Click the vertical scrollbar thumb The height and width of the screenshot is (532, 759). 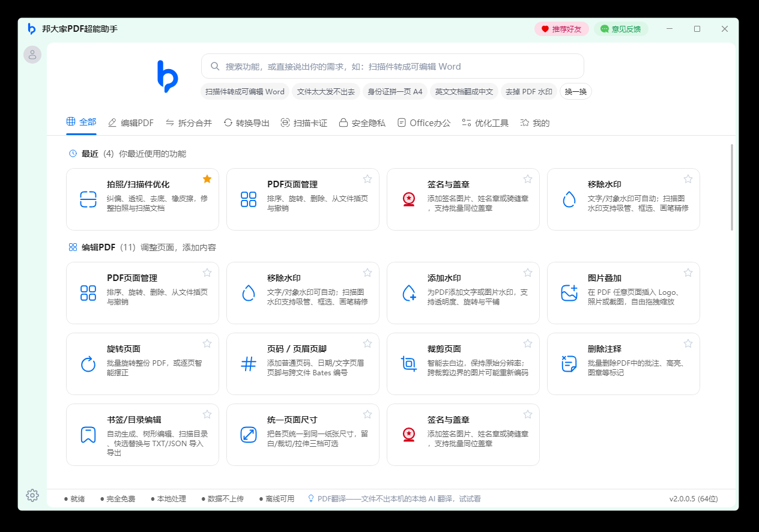tap(732, 187)
